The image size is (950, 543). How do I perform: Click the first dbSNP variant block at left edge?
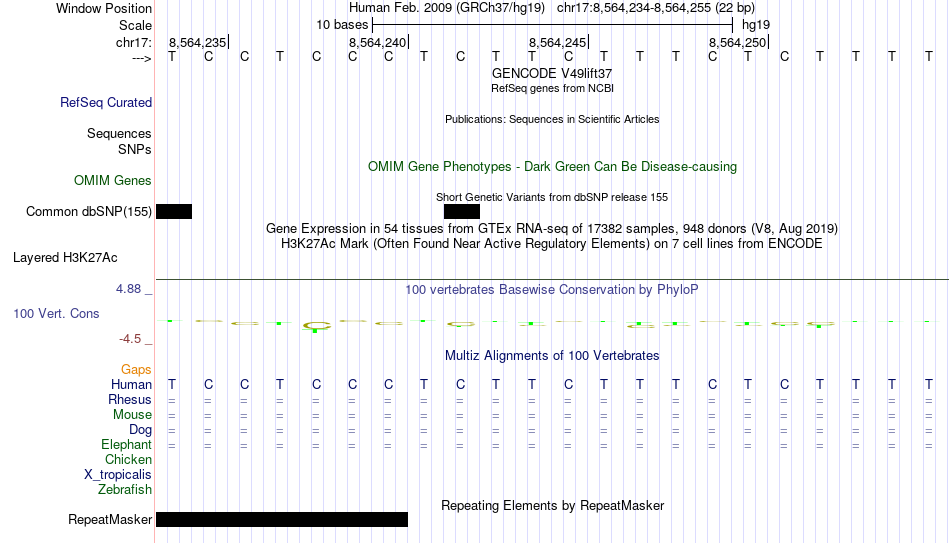pyautogui.click(x=174, y=212)
